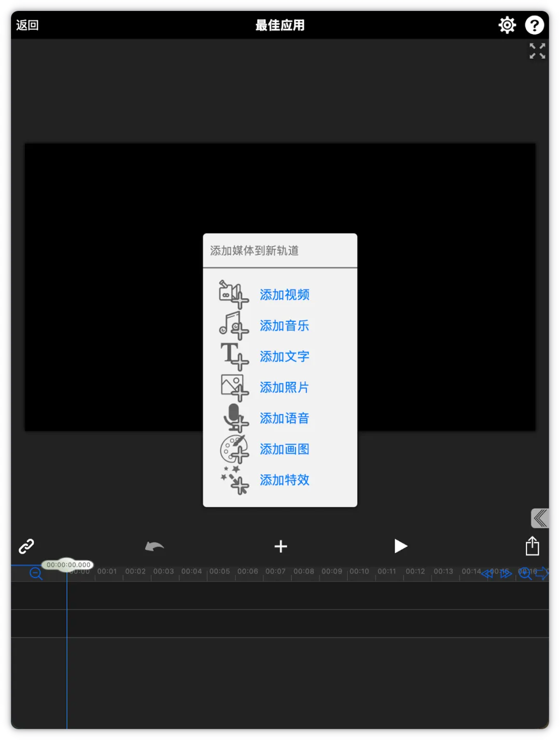Click the plus add media button

(x=281, y=546)
